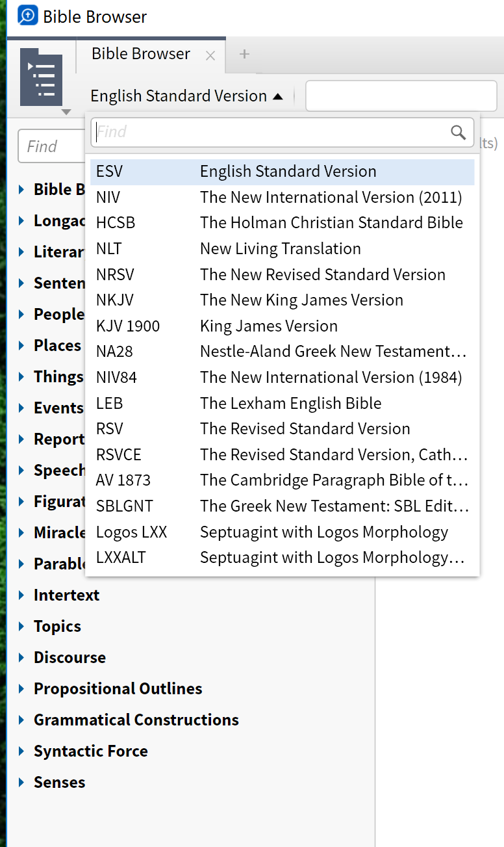Expand the Syntactic Force facet
The image size is (504, 847).
tap(21, 751)
